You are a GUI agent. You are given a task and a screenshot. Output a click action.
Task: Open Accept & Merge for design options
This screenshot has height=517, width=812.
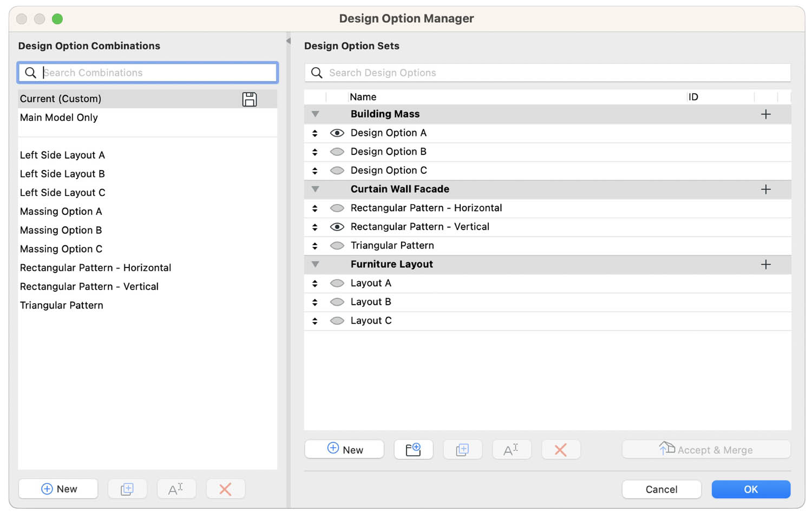point(706,449)
